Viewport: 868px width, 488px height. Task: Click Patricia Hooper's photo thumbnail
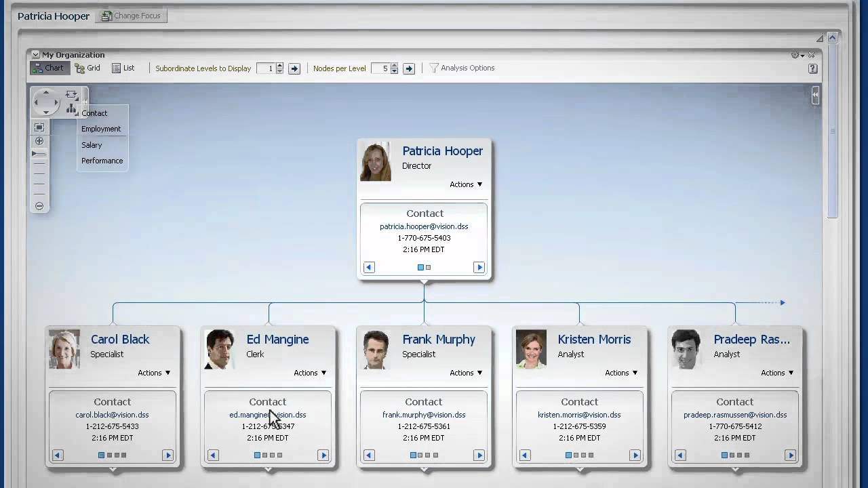(x=376, y=162)
